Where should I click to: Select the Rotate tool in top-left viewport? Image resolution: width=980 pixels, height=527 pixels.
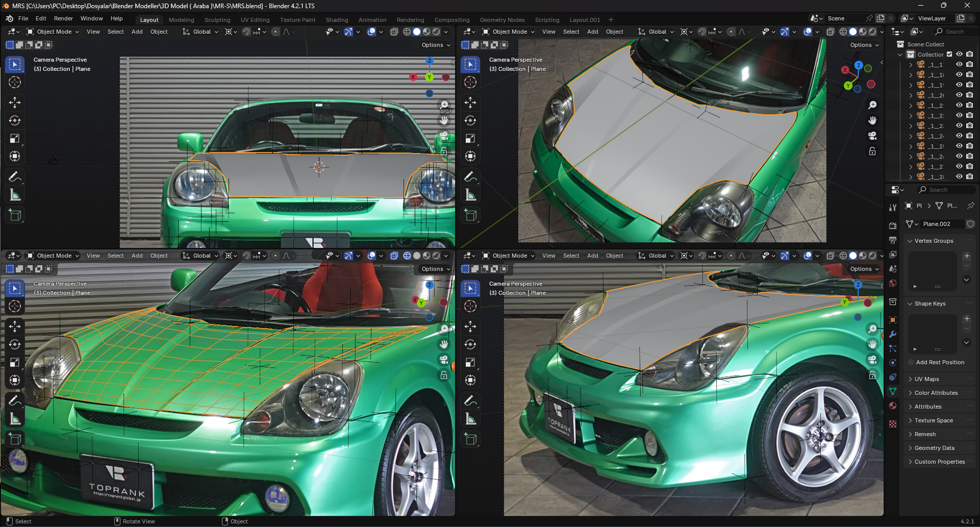[15, 121]
